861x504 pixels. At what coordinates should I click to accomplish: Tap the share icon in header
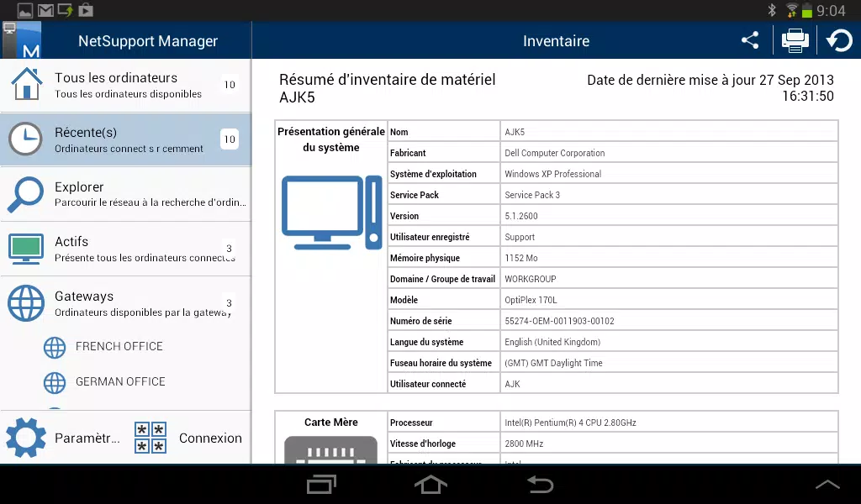(x=750, y=40)
